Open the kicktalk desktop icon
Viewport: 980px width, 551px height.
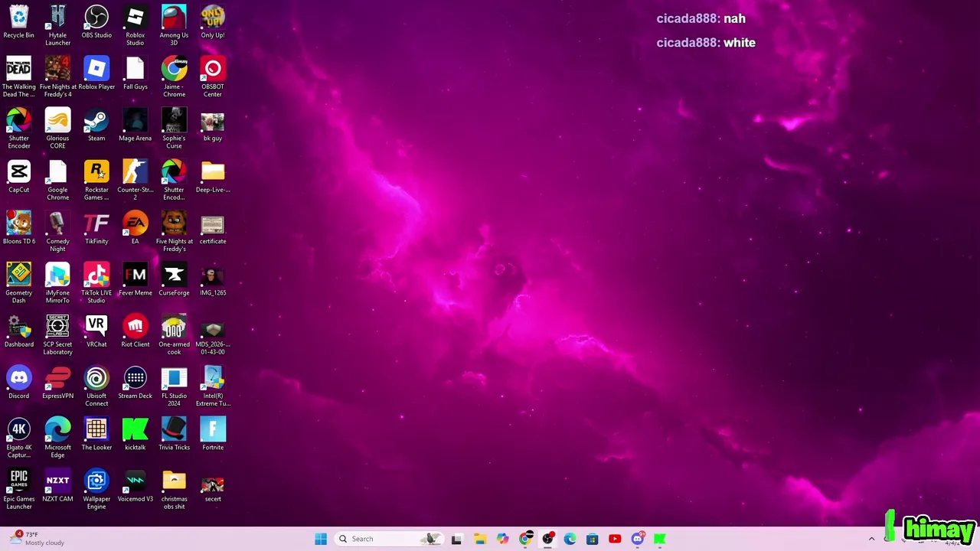coord(135,433)
